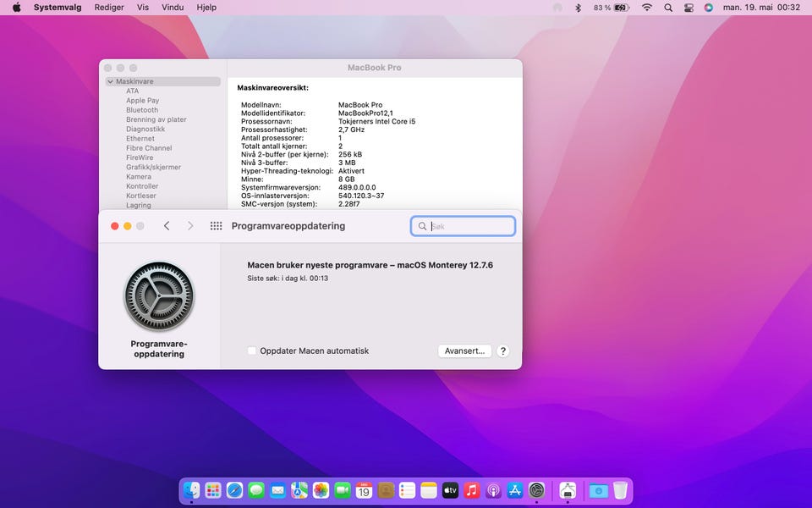Open the App Store from the Dock
The width and height of the screenshot is (812, 508).
(x=515, y=490)
